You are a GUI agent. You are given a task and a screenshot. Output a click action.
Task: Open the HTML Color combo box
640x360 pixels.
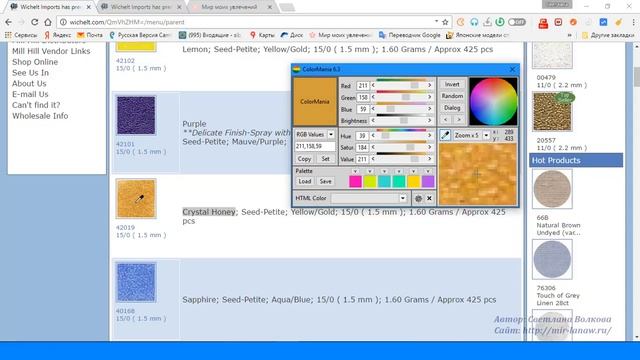point(370,198)
